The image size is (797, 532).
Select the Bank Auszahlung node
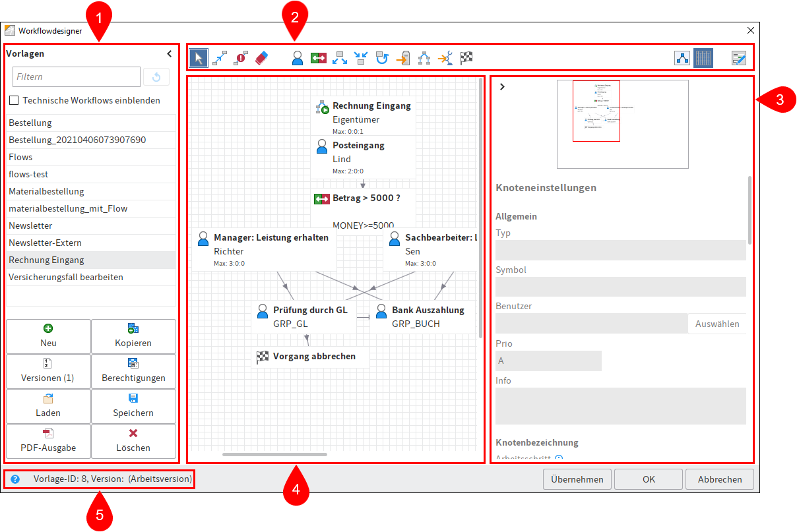(424, 316)
